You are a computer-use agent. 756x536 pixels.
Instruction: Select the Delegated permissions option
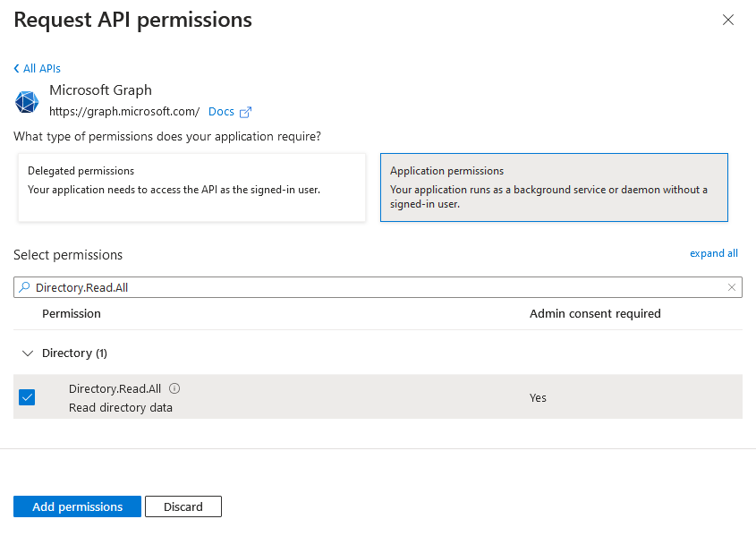point(191,187)
